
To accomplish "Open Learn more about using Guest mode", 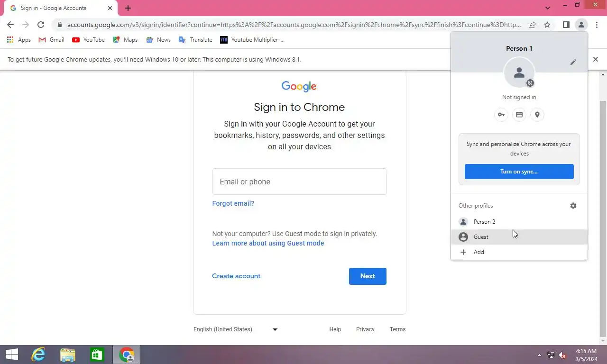I will pyautogui.click(x=268, y=243).
